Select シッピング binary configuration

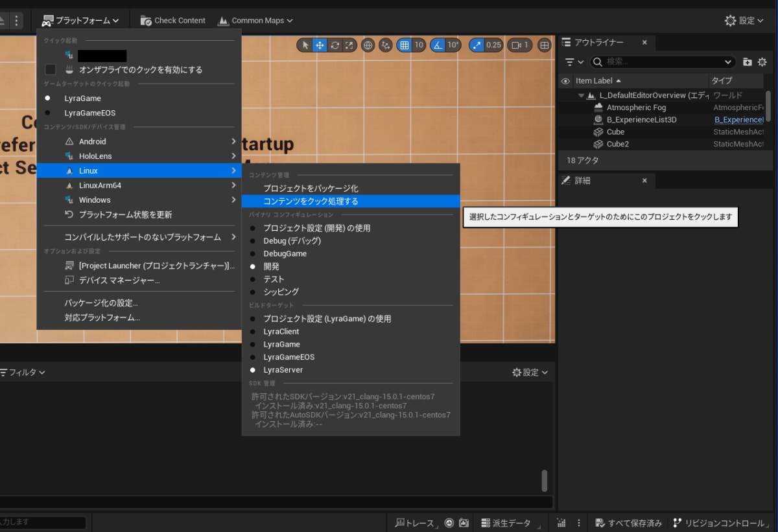pyautogui.click(x=351, y=292)
